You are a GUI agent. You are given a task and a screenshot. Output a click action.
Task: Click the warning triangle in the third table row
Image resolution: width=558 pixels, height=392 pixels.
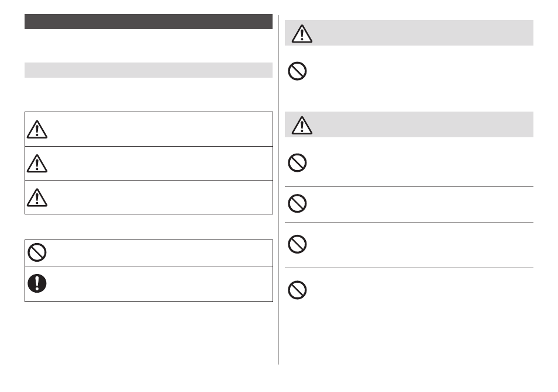pos(37,197)
